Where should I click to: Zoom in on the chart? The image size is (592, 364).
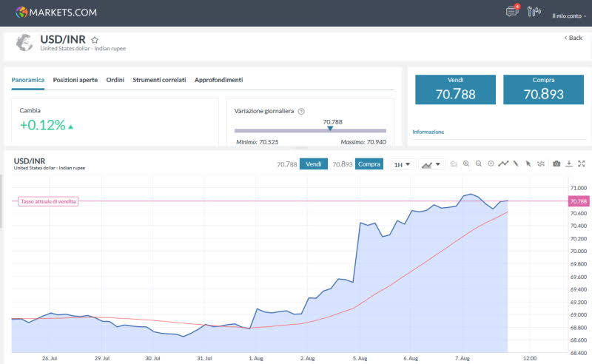tap(466, 164)
